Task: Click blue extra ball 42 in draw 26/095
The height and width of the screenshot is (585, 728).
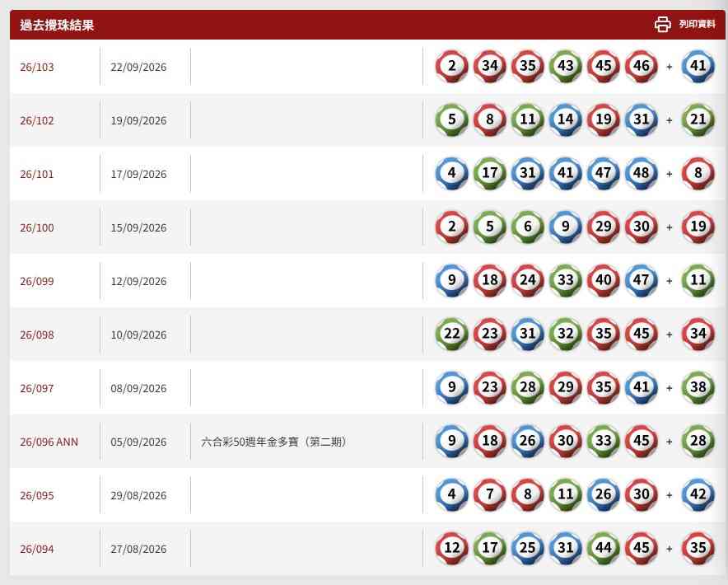Action: coord(698,494)
